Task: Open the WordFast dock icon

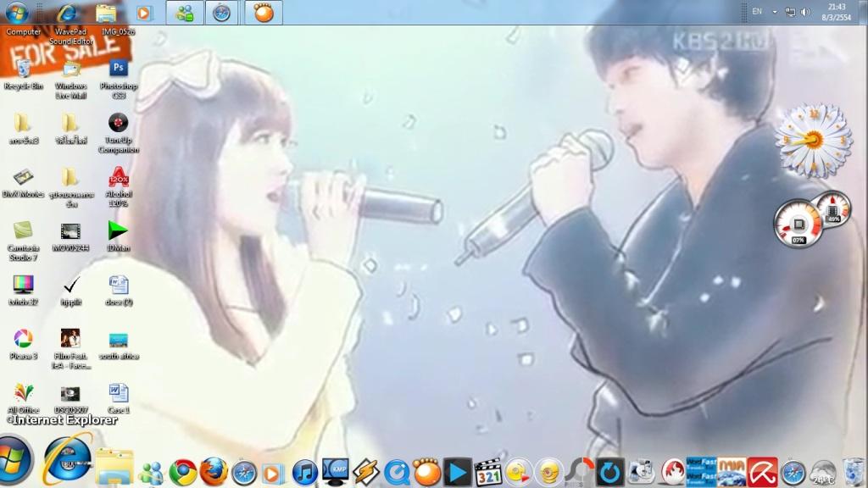Action: [x=701, y=472]
